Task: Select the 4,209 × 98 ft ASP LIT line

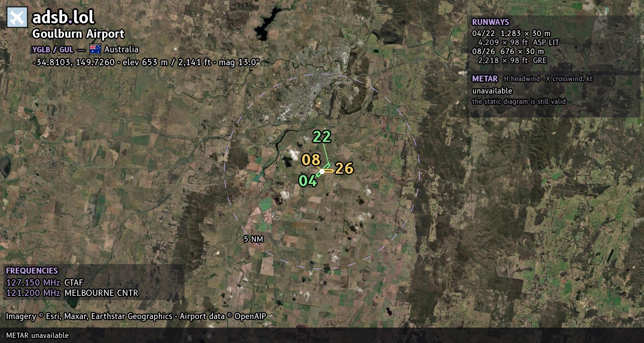Action: [519, 42]
